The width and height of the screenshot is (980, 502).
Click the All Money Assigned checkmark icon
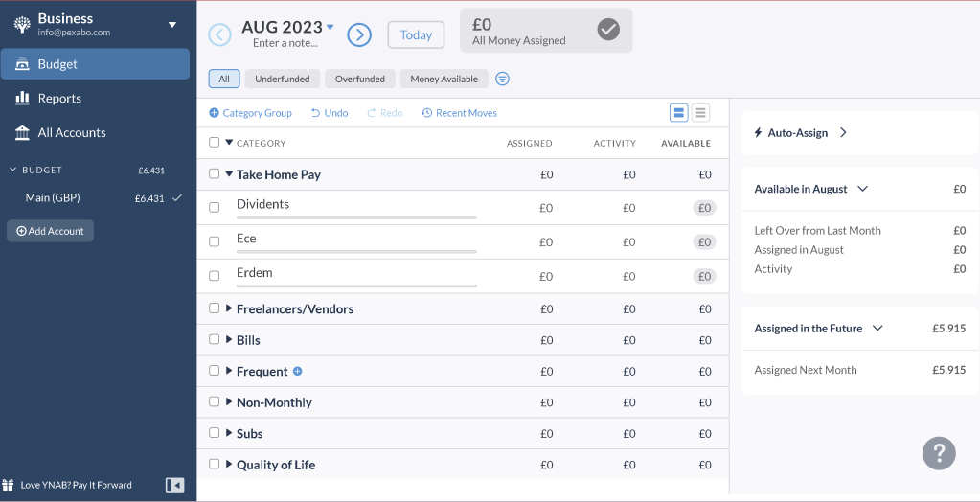608,30
